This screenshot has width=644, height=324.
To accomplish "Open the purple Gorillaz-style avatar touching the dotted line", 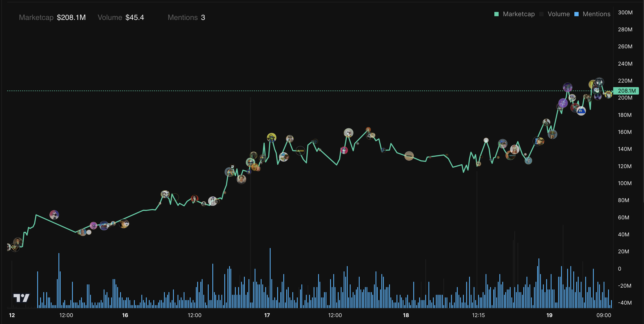I will [x=568, y=88].
